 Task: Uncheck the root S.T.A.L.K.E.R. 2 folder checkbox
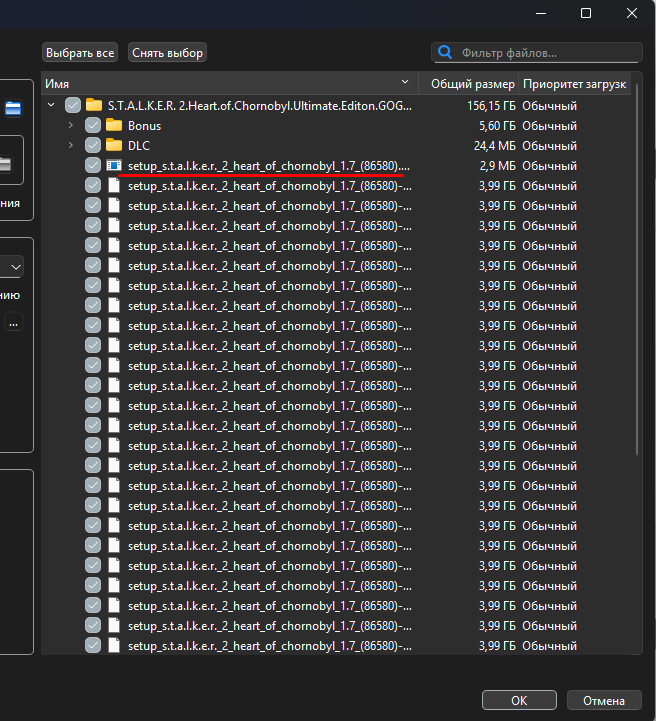pyautogui.click(x=72, y=105)
